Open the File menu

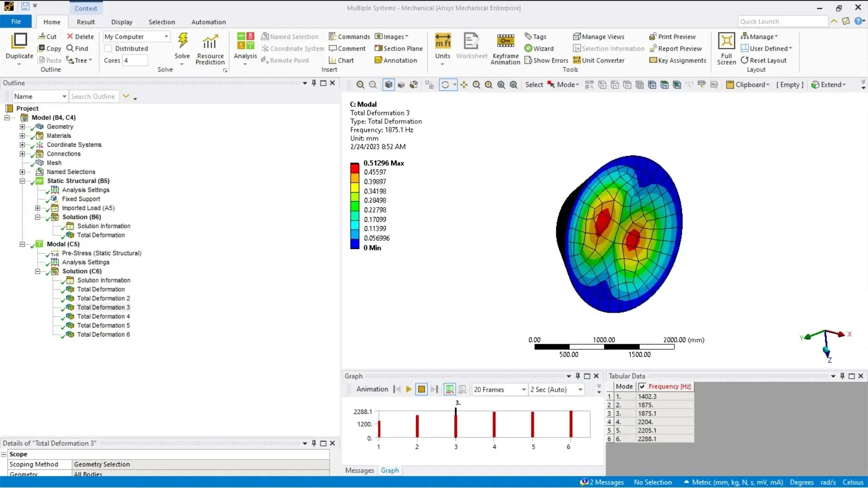[16, 21]
